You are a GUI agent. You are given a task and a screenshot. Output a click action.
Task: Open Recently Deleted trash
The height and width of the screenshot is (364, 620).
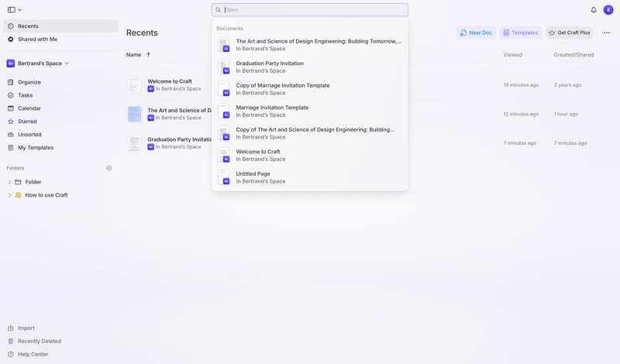click(x=39, y=341)
